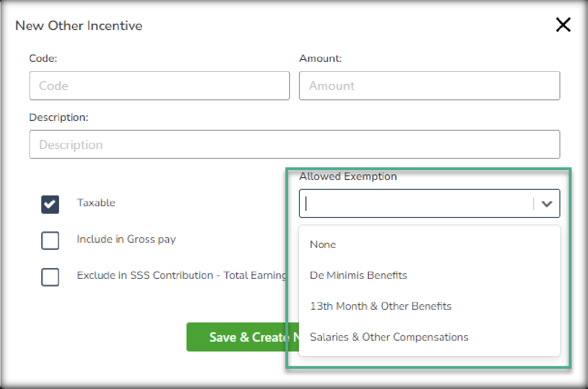This screenshot has height=389, width=588.
Task: Select Salaries & Other Compensations option
Action: 389,337
